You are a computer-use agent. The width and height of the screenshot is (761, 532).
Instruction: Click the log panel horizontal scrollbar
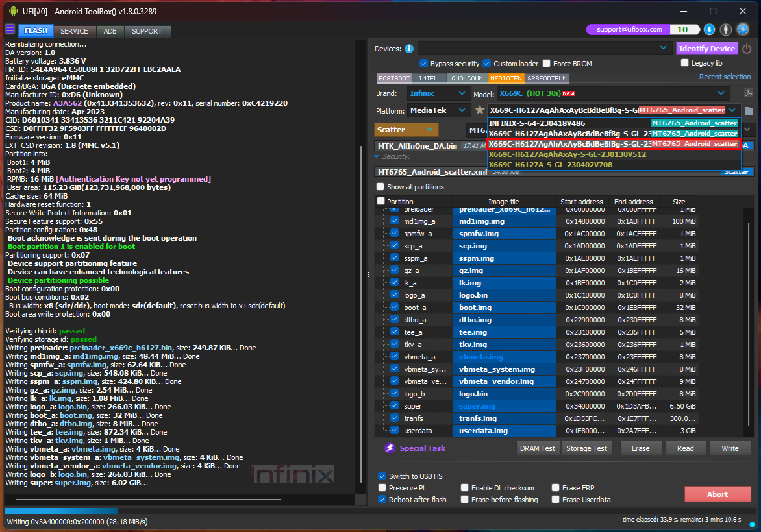point(149,499)
